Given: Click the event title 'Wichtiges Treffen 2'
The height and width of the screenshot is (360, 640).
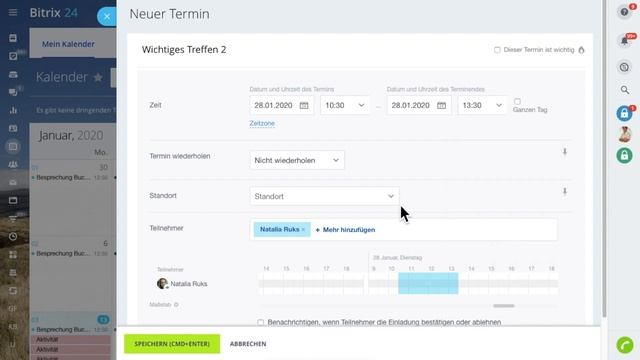Looking at the screenshot, I should click(x=184, y=49).
